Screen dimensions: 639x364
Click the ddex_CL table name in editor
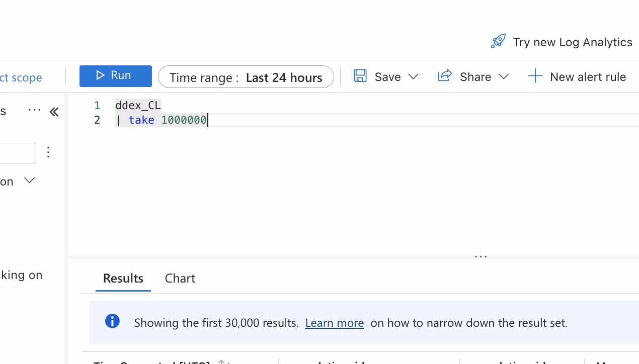pyautogui.click(x=138, y=106)
